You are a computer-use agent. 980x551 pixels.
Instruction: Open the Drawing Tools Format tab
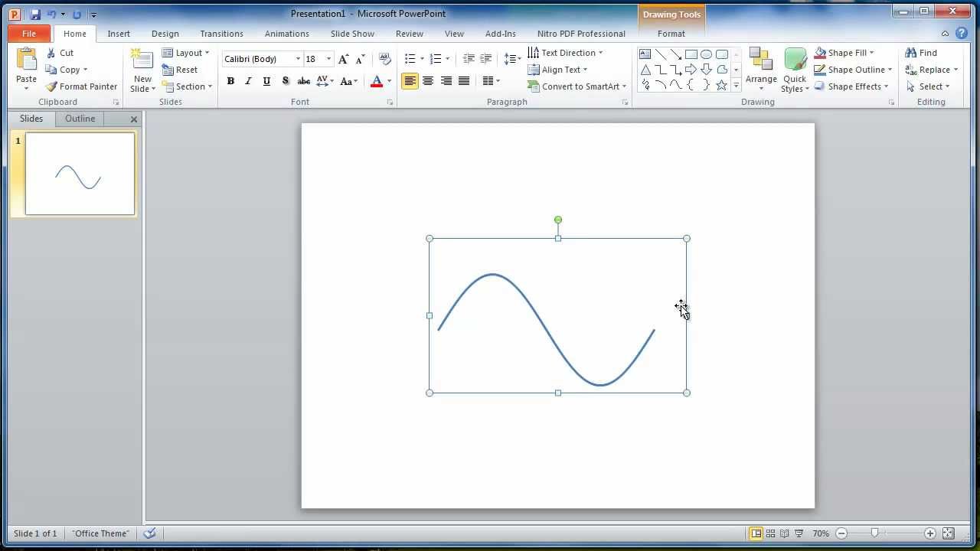[x=671, y=34]
